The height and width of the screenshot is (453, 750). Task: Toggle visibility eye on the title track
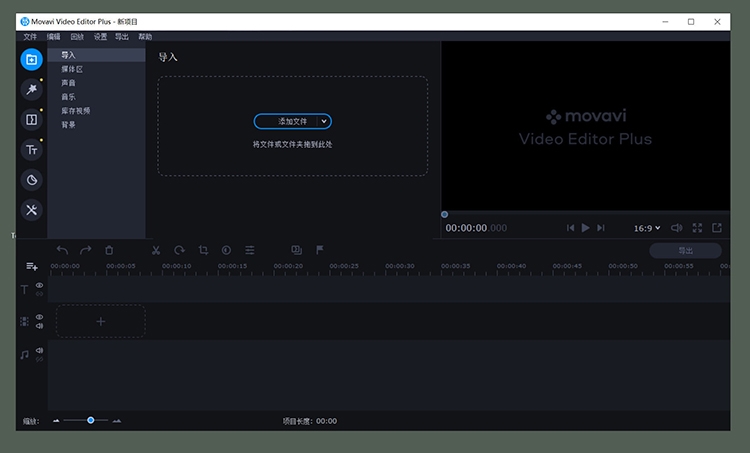[x=40, y=285]
